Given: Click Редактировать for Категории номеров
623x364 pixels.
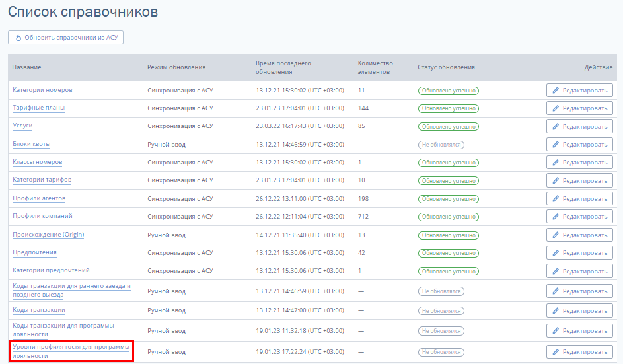Looking at the screenshot, I should coord(579,91).
